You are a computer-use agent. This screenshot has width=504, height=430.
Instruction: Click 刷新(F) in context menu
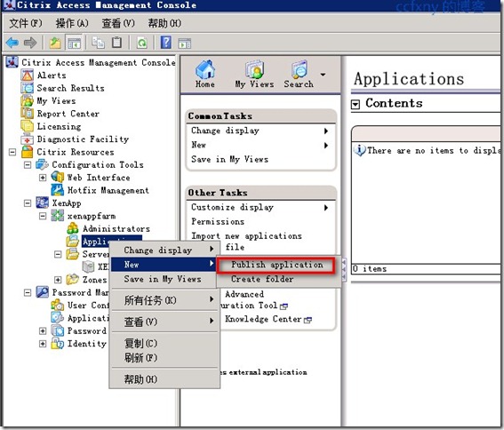coord(164,358)
